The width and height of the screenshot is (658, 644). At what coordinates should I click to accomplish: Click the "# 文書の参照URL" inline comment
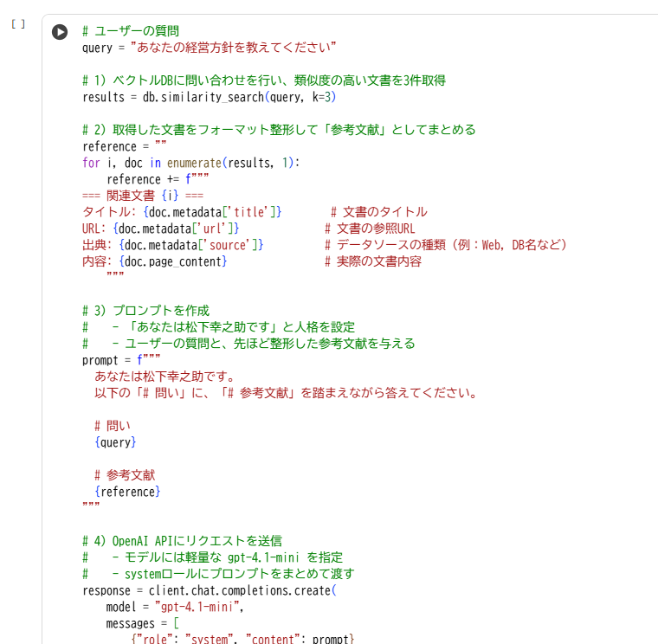pos(370,229)
